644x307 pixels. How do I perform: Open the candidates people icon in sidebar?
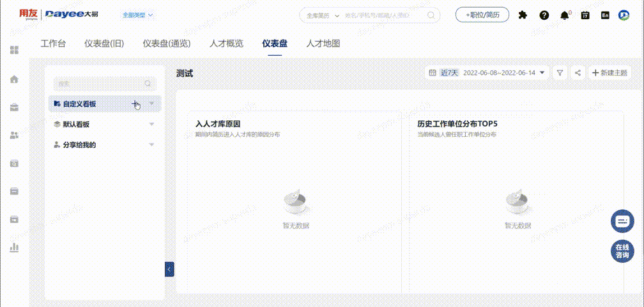tap(14, 135)
